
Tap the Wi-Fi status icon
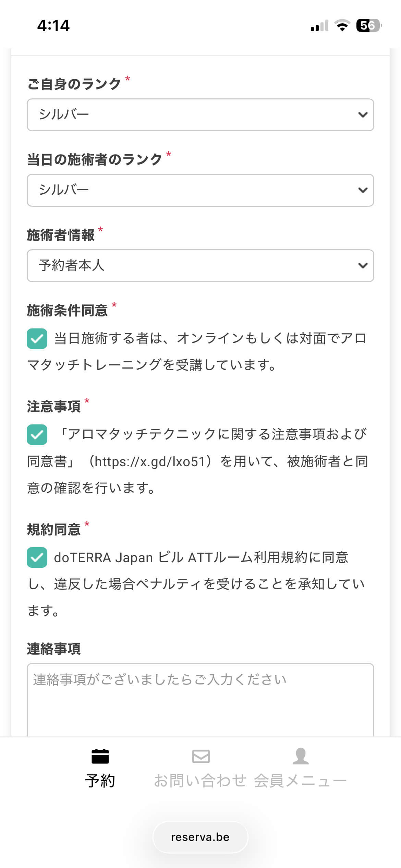coord(342,26)
